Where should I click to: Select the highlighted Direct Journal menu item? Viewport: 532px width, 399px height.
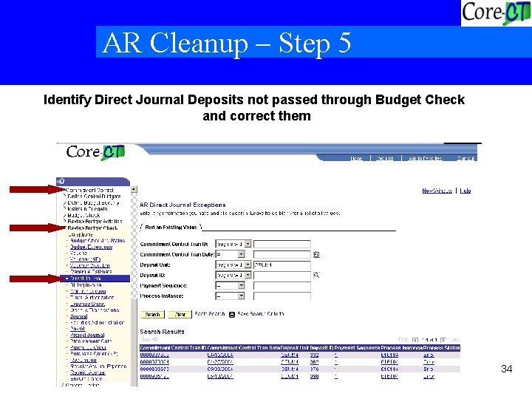[95, 279]
